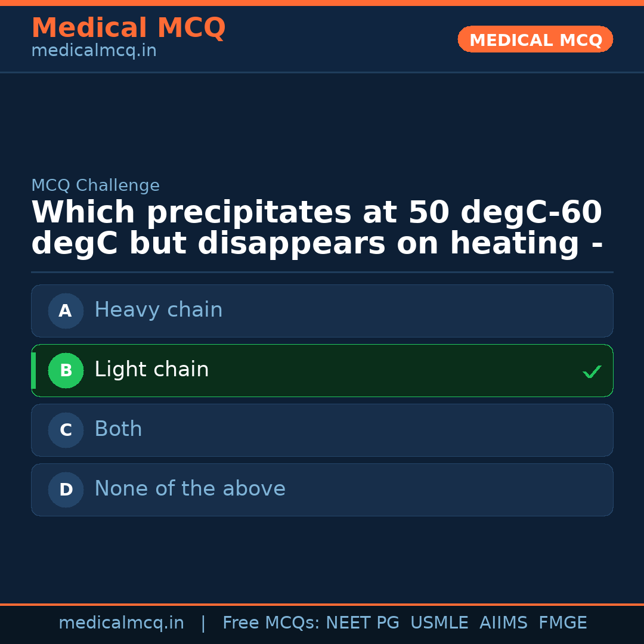644x644 pixels.
Task: Expand the question text area
Action: tap(316, 227)
